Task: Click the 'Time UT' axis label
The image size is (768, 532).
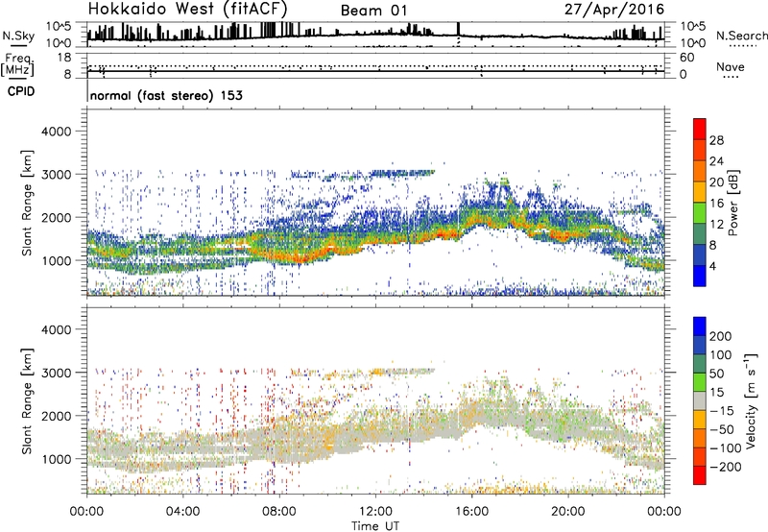Action: click(x=375, y=526)
